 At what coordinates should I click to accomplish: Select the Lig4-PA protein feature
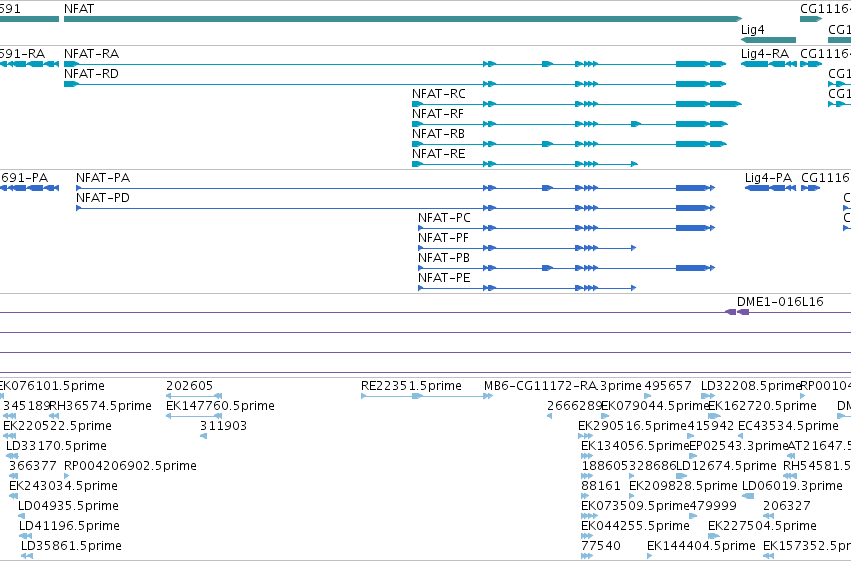[x=768, y=178]
